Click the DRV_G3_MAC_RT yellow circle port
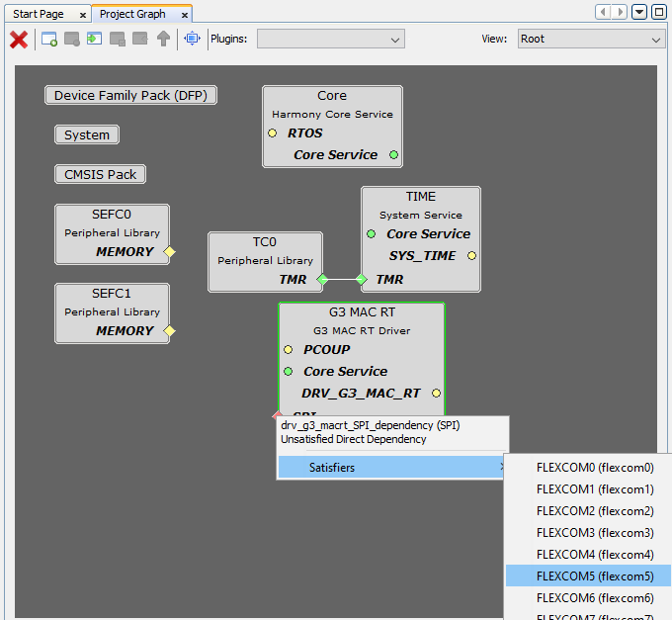The width and height of the screenshot is (672, 620). [x=436, y=394]
